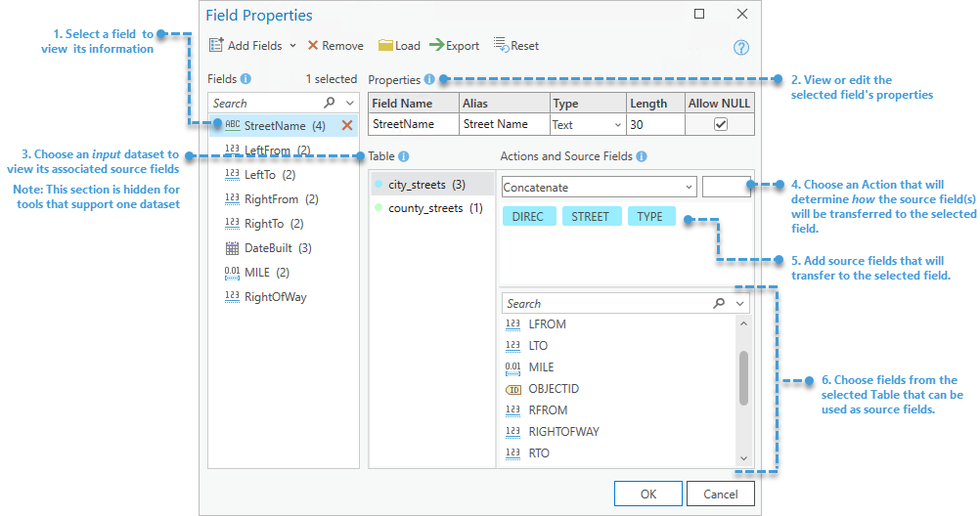Select the city_streets table

pos(419,184)
